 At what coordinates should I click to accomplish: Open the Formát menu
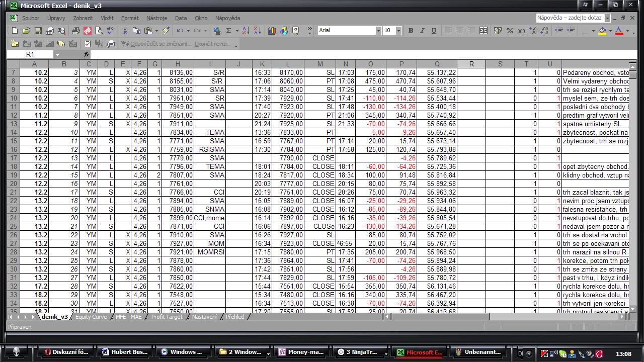point(130,18)
